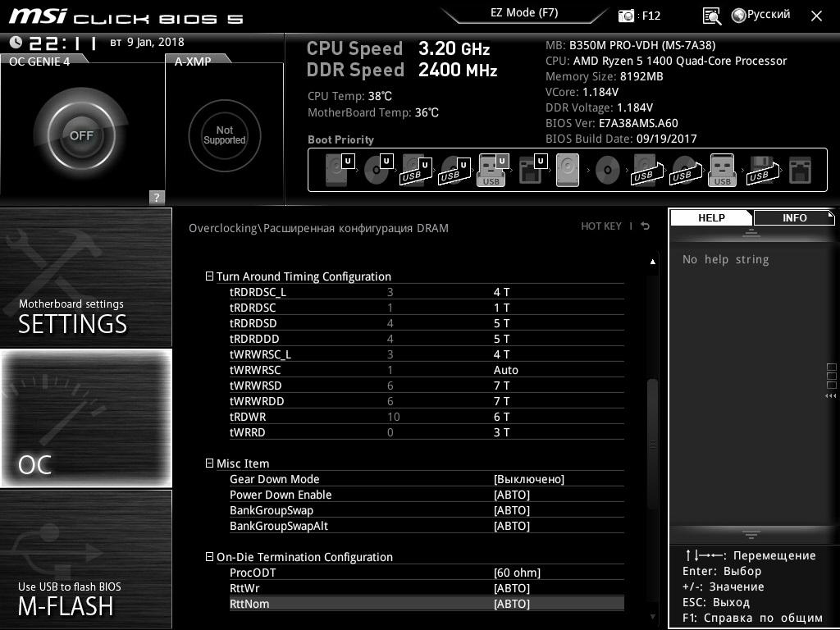Screen dimensions: 840x630
Task: Select the UEFI USB hard disk boot icon
Action: coord(416,171)
